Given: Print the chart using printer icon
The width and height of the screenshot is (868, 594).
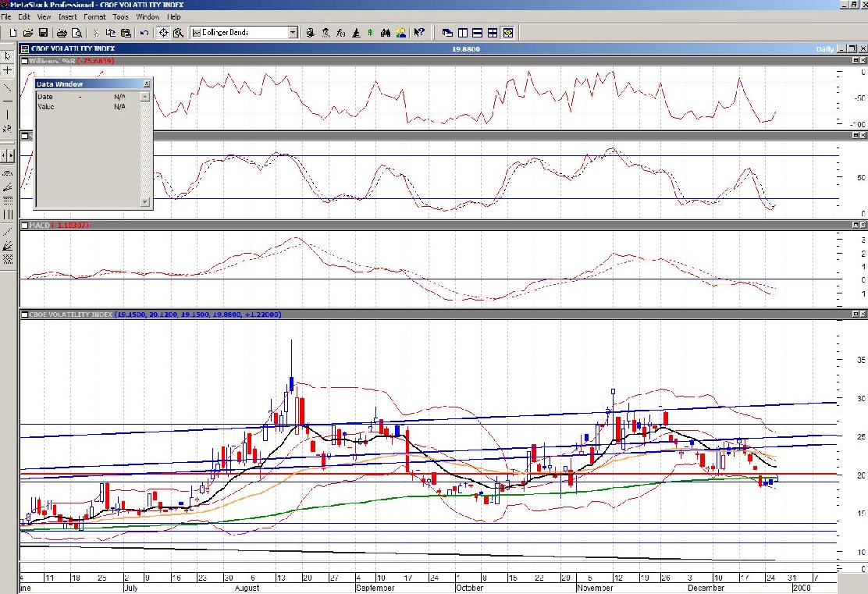Looking at the screenshot, I should click(x=62, y=33).
